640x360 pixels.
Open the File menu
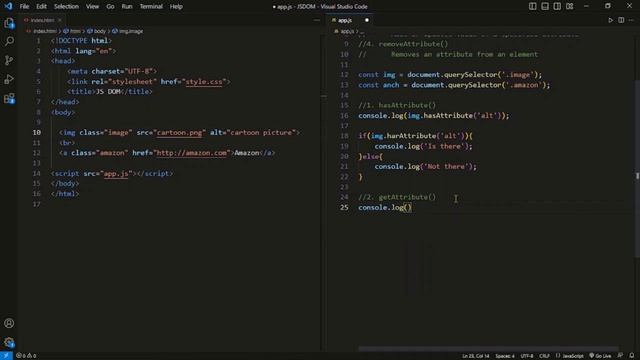pos(24,7)
